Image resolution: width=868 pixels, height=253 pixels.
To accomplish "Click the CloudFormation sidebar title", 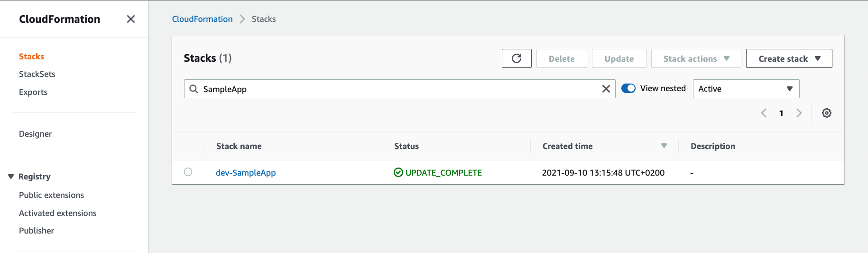I will (60, 19).
